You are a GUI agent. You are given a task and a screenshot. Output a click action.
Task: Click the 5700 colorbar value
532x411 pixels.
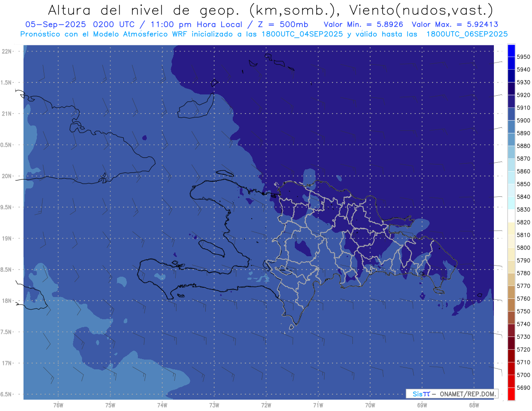(523, 375)
